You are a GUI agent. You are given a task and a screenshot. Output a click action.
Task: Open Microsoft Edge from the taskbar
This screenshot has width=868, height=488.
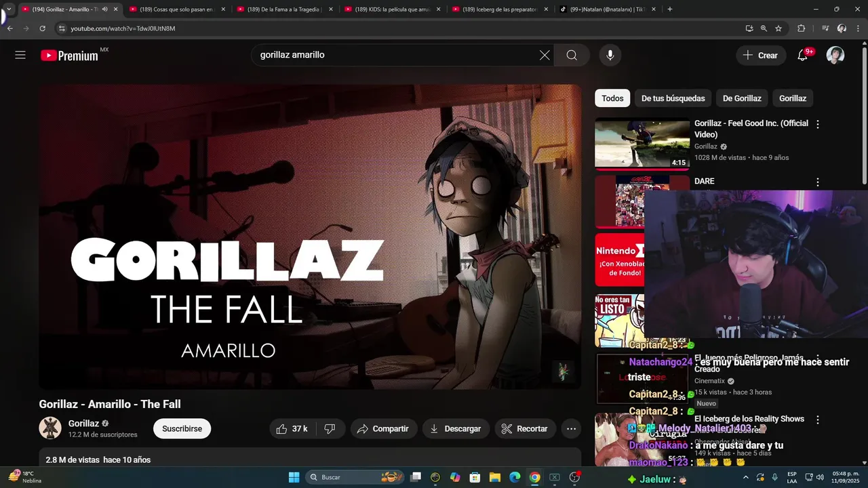point(515,477)
